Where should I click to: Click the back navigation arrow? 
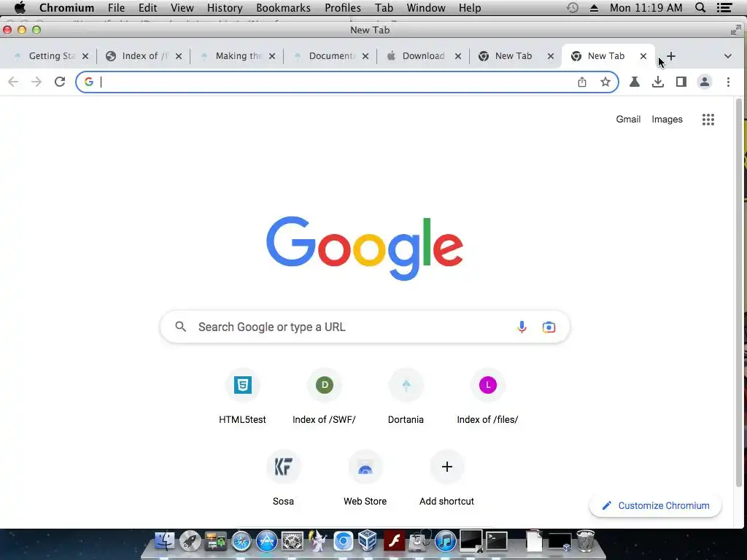(x=13, y=82)
